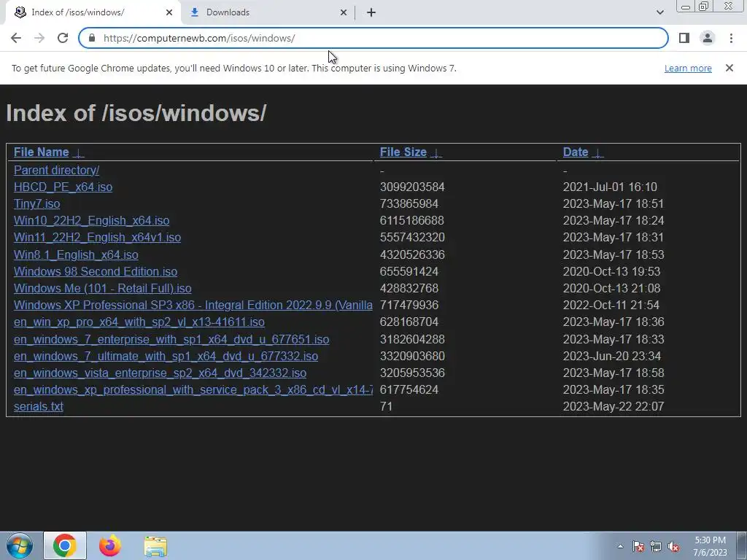This screenshot has width=747, height=560.
Task: Download Win8.1_English_x64.iso
Action: (76, 254)
